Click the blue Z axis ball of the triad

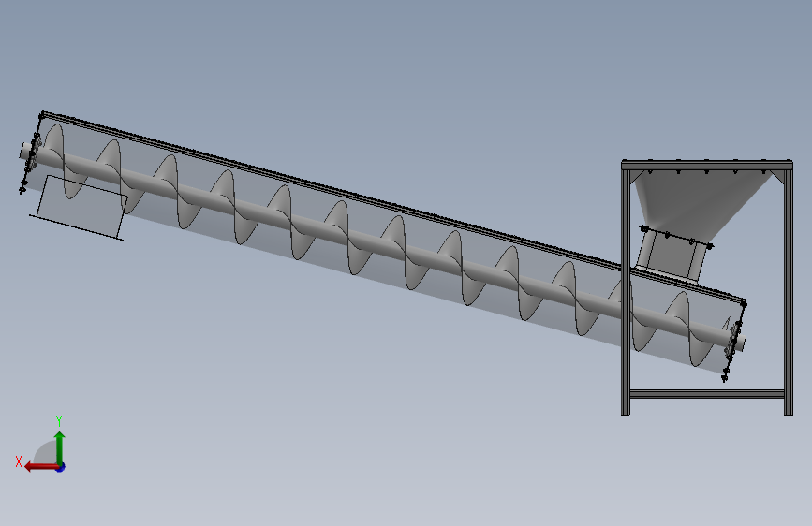click(x=61, y=467)
